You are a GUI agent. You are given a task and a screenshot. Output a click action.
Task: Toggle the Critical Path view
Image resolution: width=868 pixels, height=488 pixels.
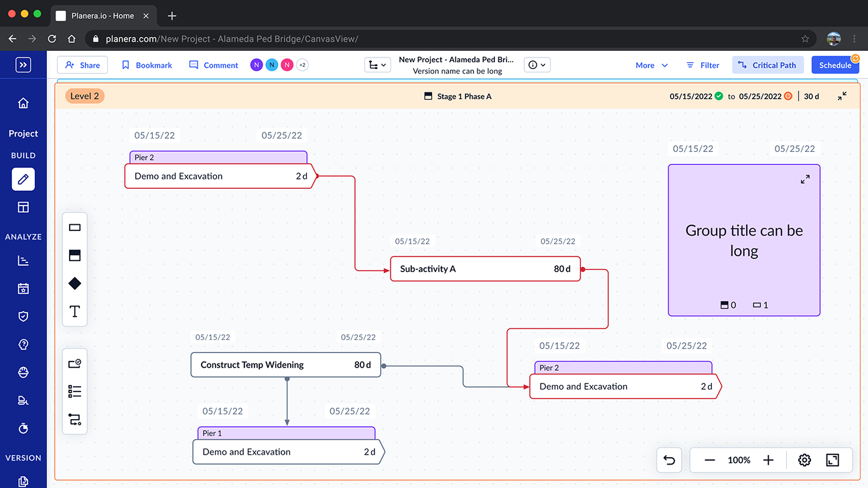coord(768,65)
